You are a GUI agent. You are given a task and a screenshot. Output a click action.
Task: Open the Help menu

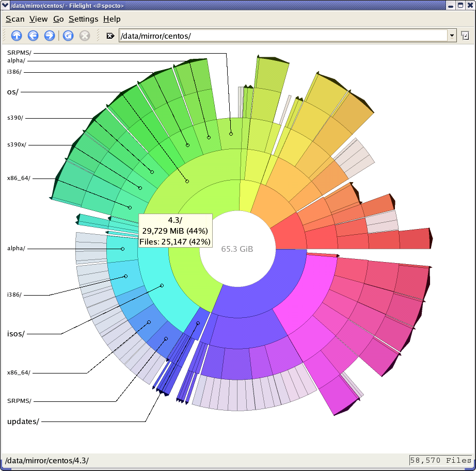[112, 19]
